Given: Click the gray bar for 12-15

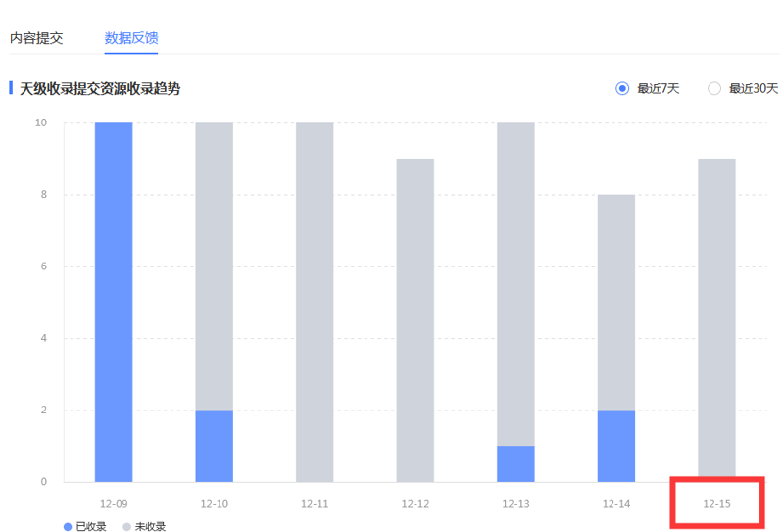Looking at the screenshot, I should pyautogui.click(x=716, y=320).
